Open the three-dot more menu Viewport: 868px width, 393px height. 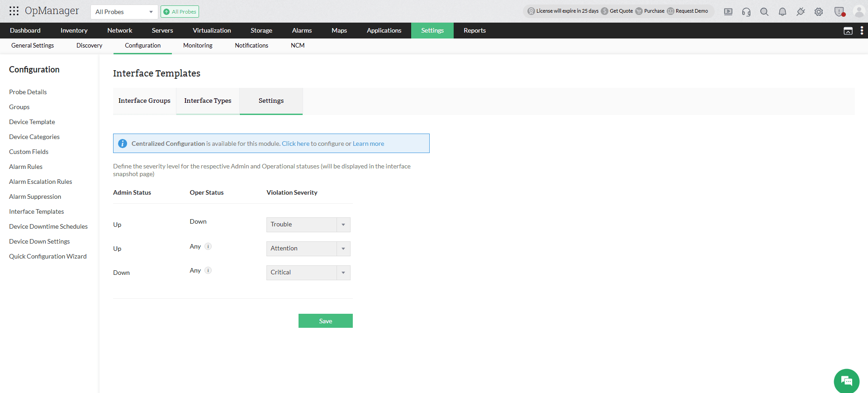(862, 30)
